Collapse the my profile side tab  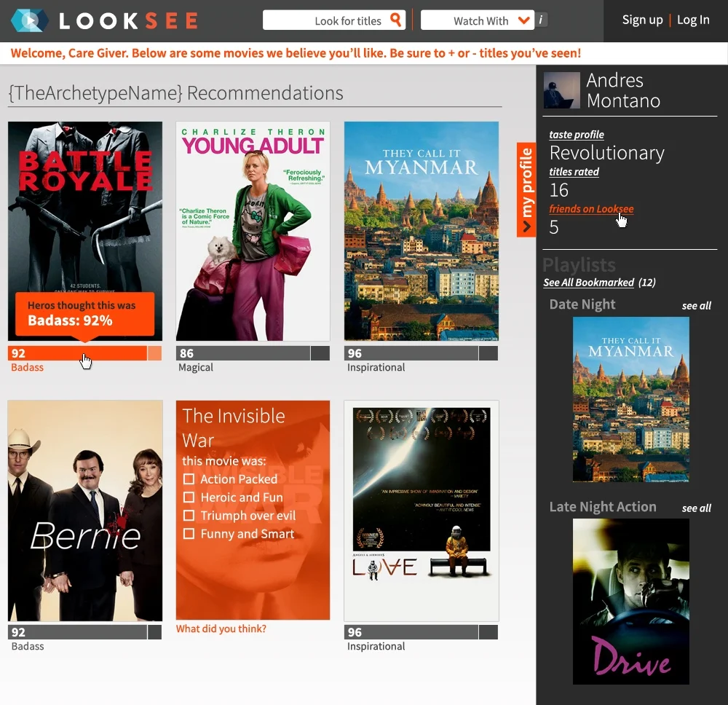(x=526, y=189)
